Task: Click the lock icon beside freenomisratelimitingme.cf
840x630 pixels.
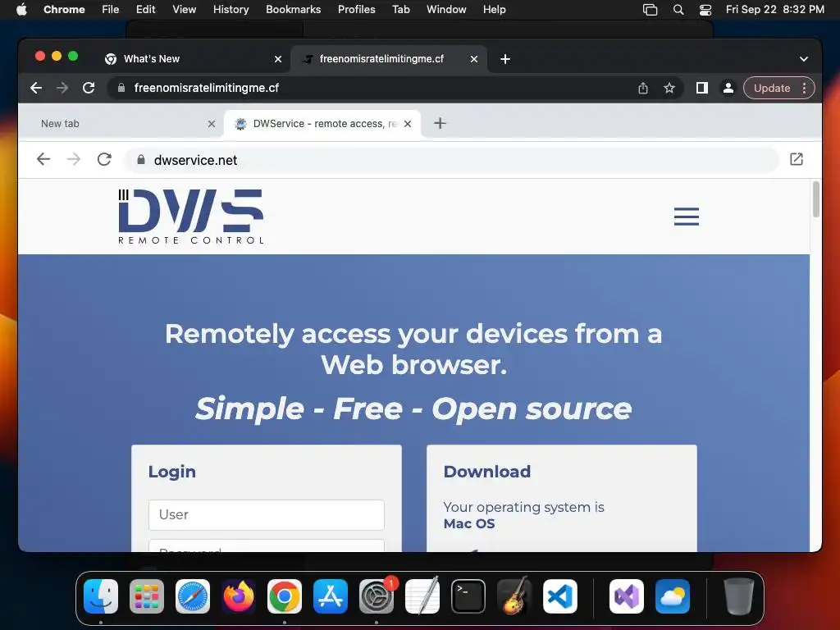Action: pos(121,88)
